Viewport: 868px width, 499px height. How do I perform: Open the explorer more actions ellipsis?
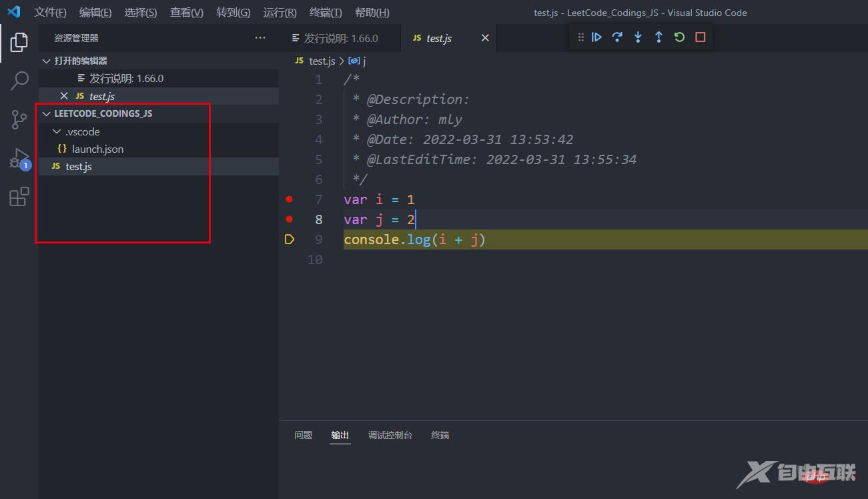tap(260, 38)
